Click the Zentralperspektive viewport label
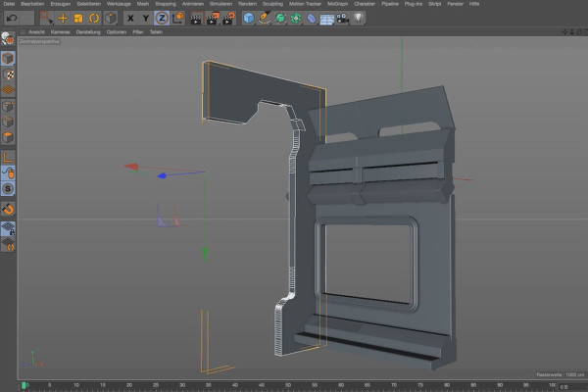This screenshot has height=392, width=588. (39, 41)
